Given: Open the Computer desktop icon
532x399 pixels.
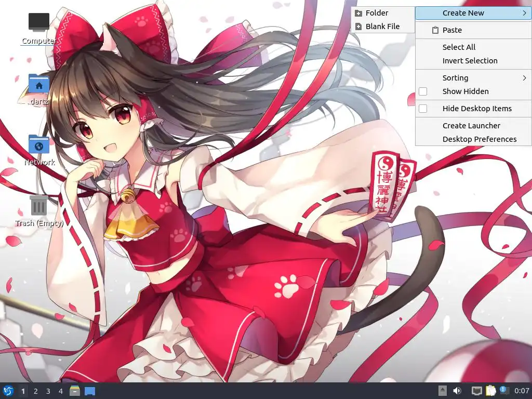Looking at the screenshot, I should click(38, 22).
